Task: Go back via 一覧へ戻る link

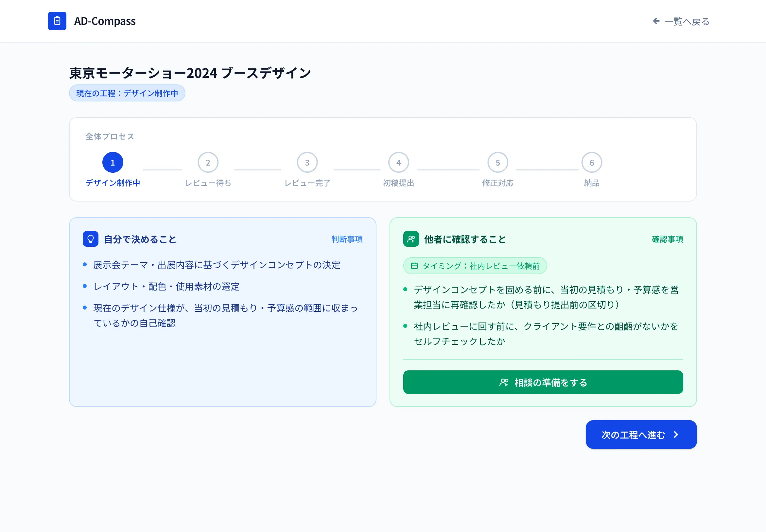Action: click(x=681, y=21)
